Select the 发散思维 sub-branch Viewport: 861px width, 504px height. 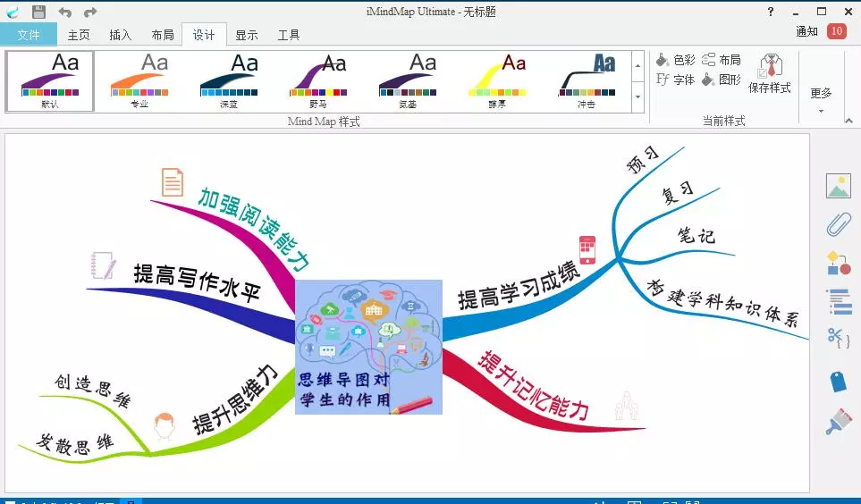[75, 443]
